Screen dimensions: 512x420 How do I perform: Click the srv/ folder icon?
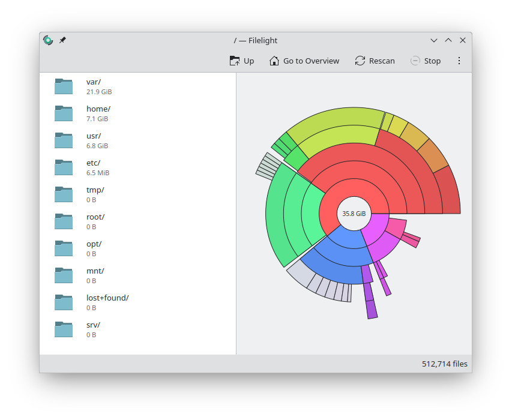(64, 329)
